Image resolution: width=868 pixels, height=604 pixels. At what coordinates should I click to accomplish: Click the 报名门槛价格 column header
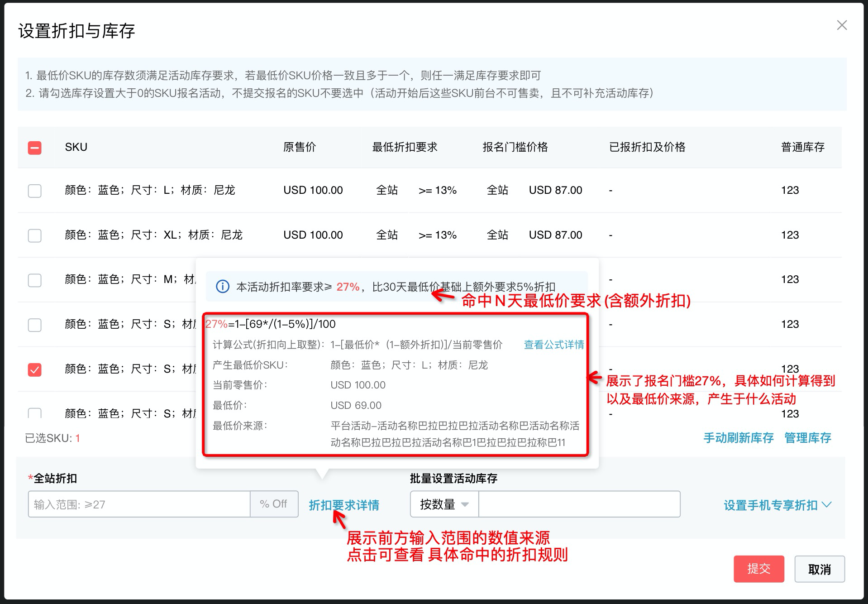515,147
